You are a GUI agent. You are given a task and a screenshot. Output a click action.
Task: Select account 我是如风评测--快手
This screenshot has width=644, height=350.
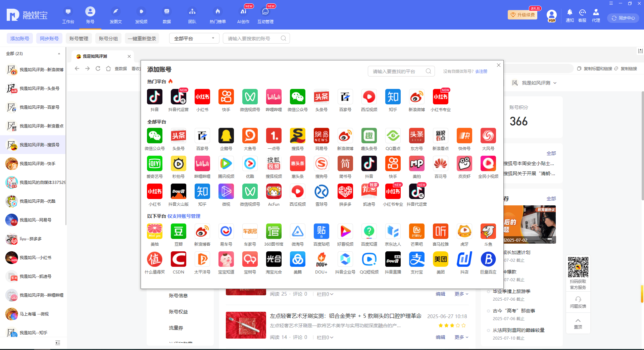coord(33,164)
